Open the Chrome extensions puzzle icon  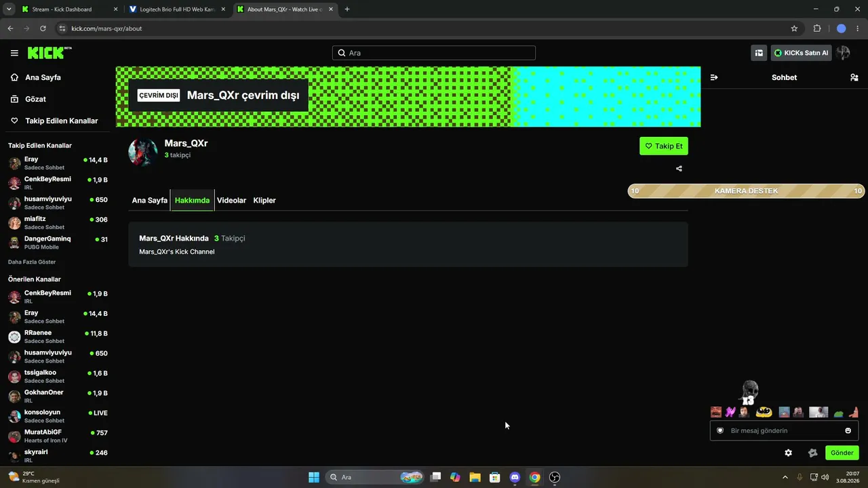pyautogui.click(x=817, y=28)
